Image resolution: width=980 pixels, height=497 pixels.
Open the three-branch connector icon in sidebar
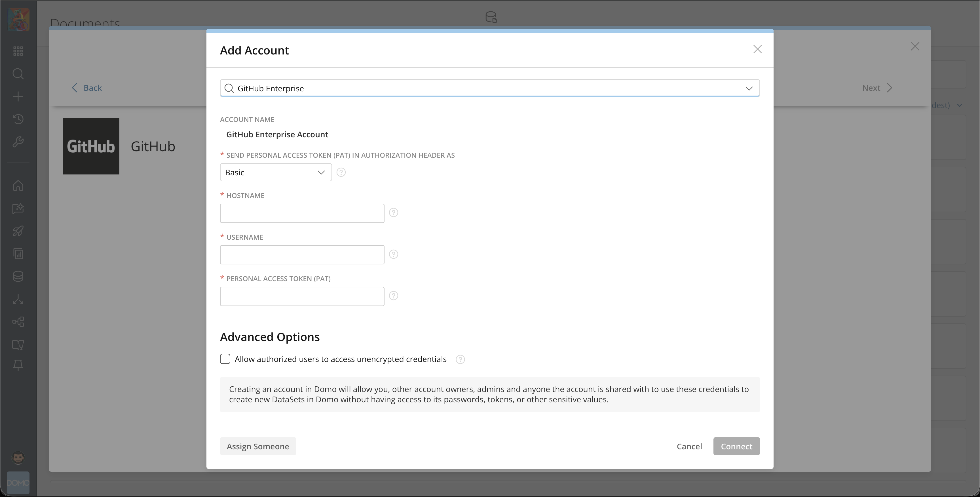click(x=18, y=300)
